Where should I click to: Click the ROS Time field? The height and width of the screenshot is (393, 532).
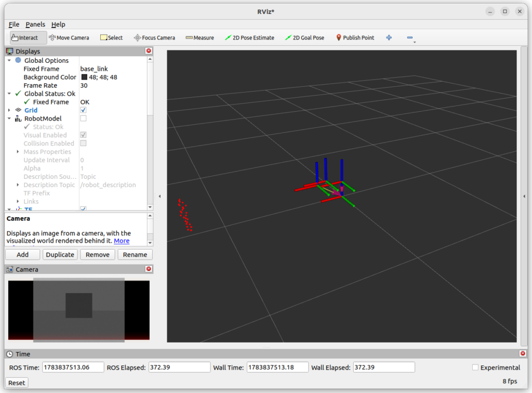click(73, 367)
